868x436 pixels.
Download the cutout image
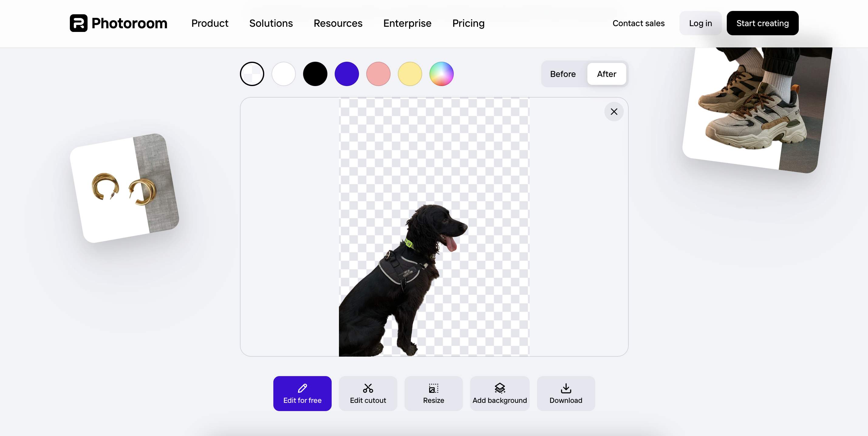566,393
